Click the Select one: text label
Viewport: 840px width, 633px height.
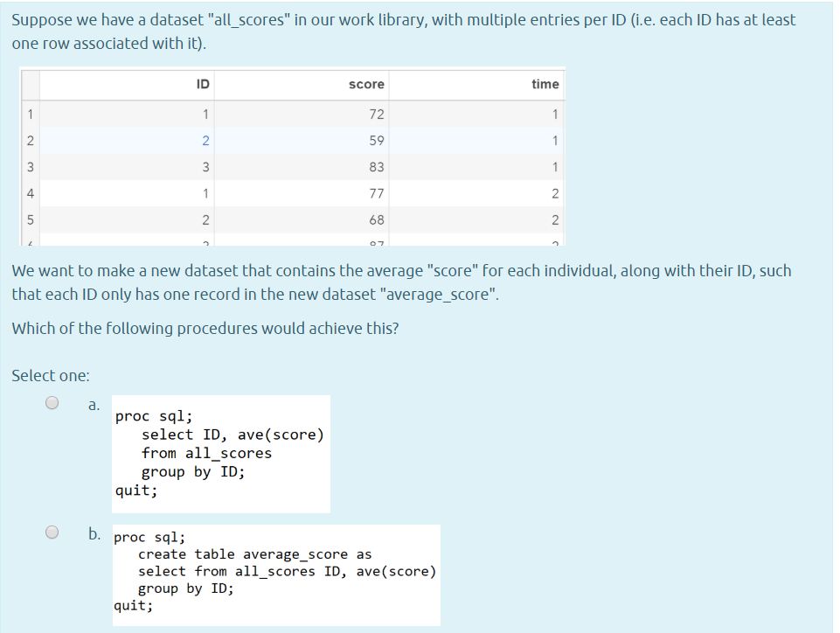pos(39,375)
